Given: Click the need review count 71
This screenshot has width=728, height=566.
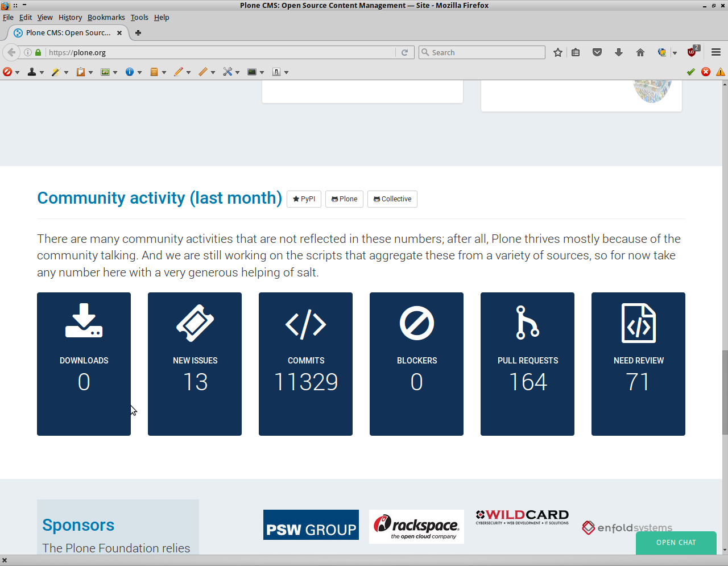Looking at the screenshot, I should click(638, 382).
